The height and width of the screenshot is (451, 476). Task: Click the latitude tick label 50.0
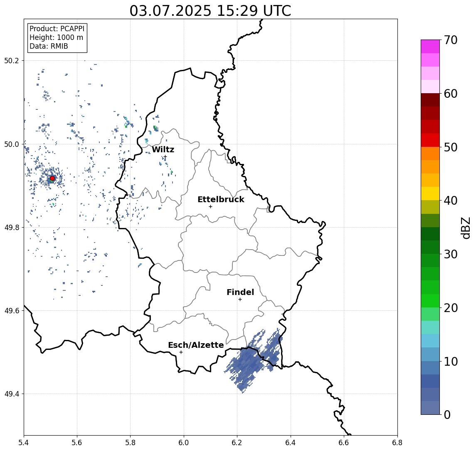pos(12,144)
